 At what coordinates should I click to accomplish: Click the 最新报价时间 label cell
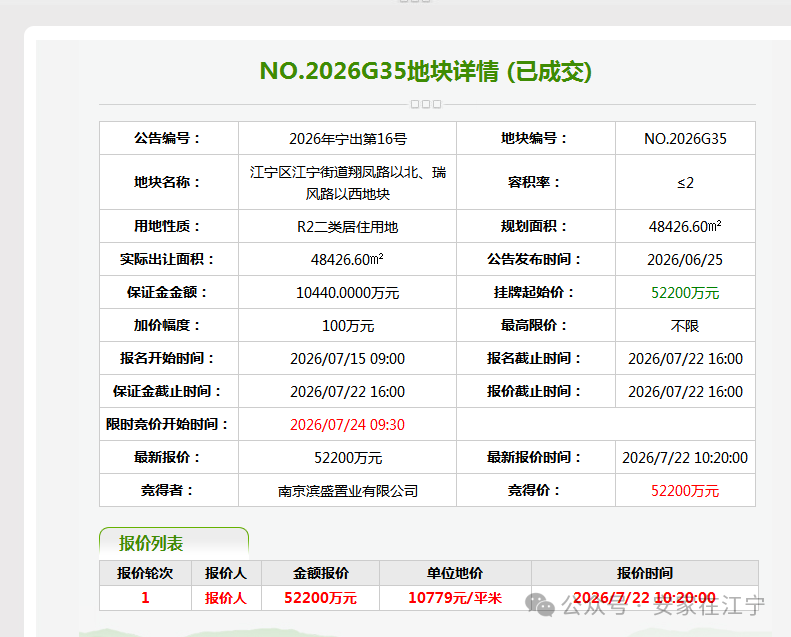coord(536,457)
